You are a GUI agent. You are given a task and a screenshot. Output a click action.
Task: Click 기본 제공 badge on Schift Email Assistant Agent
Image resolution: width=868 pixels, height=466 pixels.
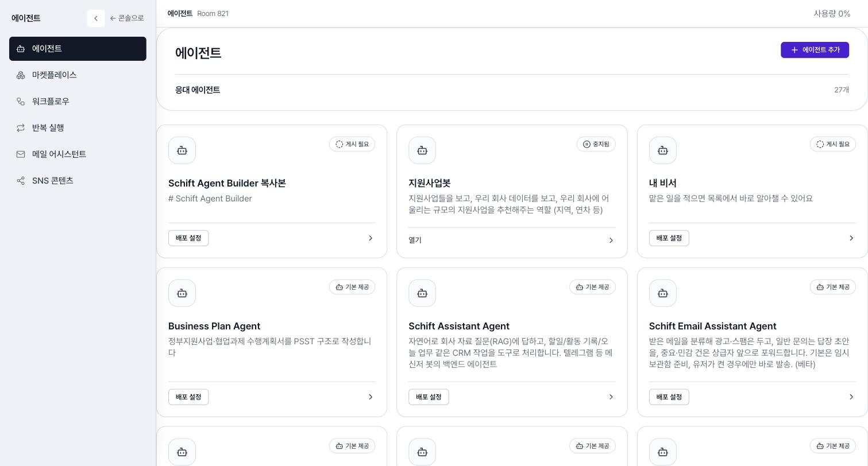click(x=833, y=287)
